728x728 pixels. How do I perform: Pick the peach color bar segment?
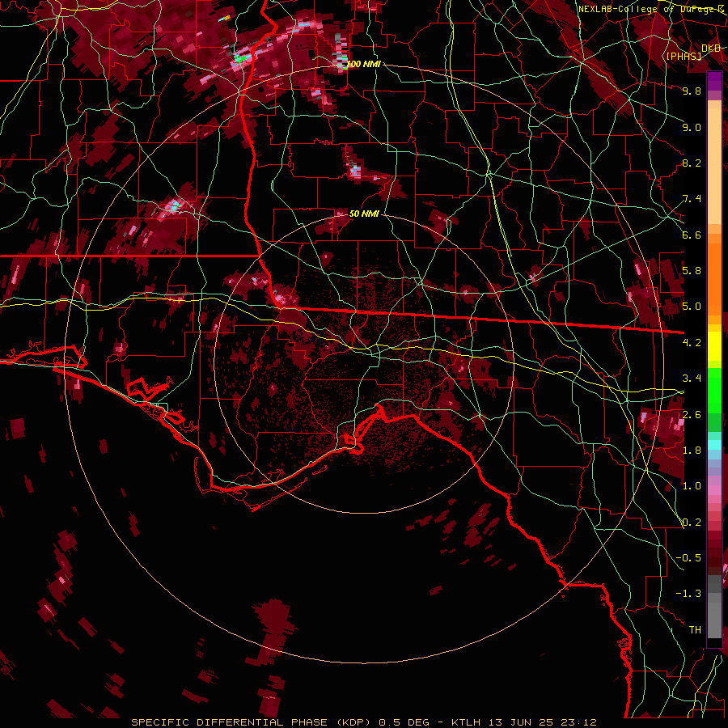point(714,166)
